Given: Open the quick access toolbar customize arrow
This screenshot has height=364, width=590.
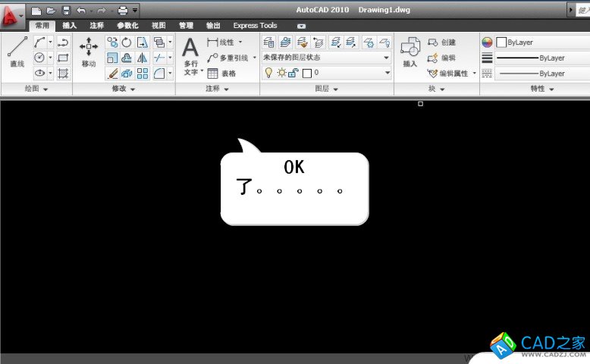Looking at the screenshot, I should pos(135,11).
